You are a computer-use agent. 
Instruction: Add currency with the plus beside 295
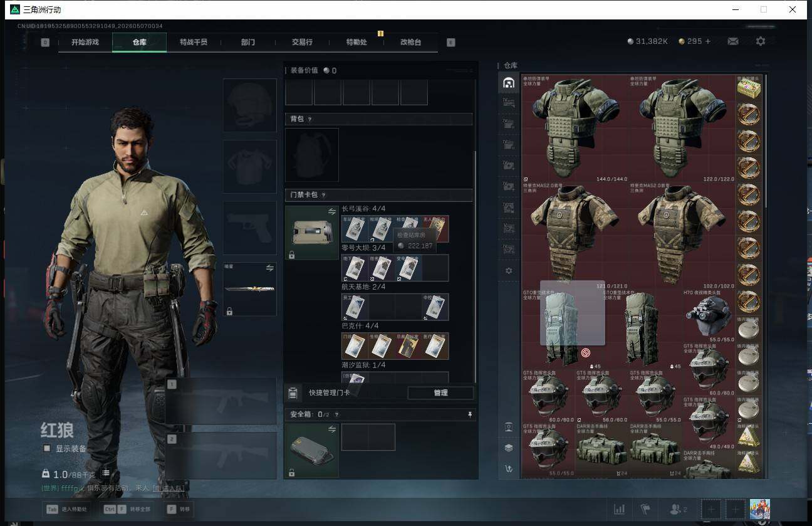(x=708, y=41)
